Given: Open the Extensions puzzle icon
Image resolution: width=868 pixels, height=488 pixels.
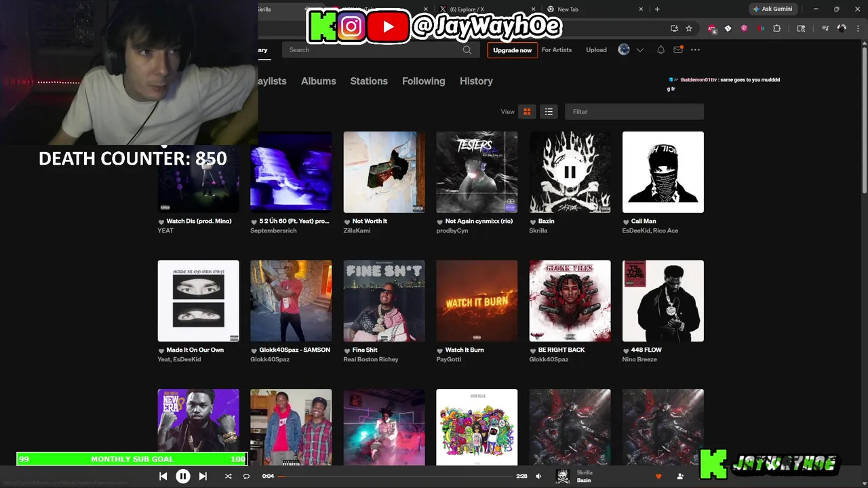Looking at the screenshot, I should [776, 28].
